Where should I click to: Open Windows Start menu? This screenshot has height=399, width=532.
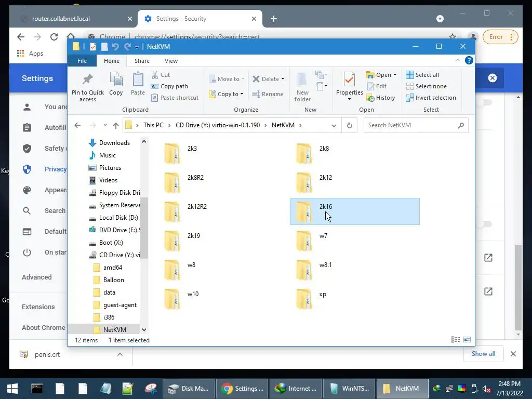[x=12, y=389]
